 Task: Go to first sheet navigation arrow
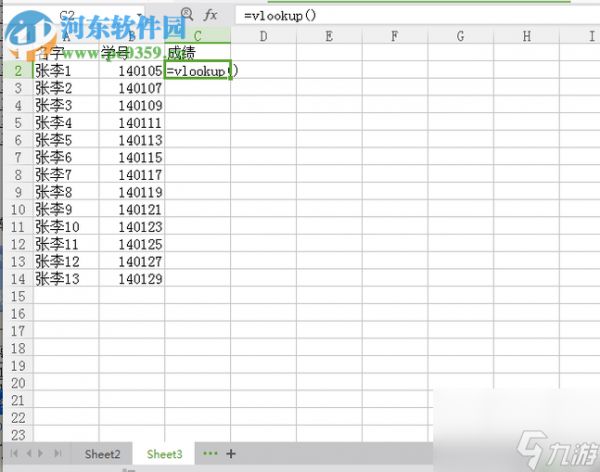(14, 454)
